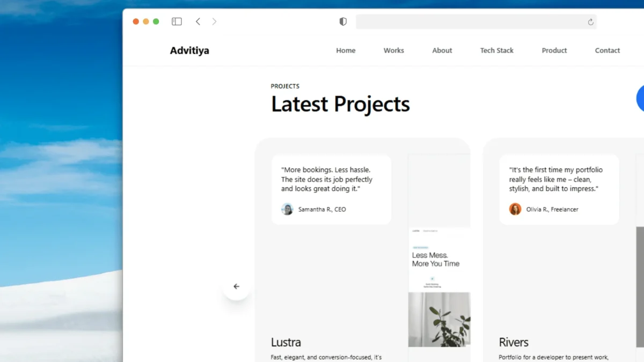Screen dimensions: 644x362
Task: Select Contact in the navigation bar
Action: point(607,50)
